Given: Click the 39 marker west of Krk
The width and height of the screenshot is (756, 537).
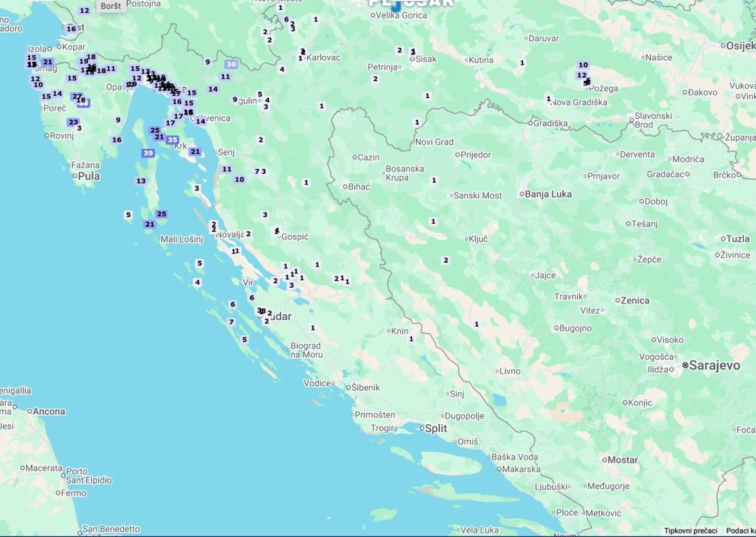Looking at the screenshot, I should tap(148, 153).
